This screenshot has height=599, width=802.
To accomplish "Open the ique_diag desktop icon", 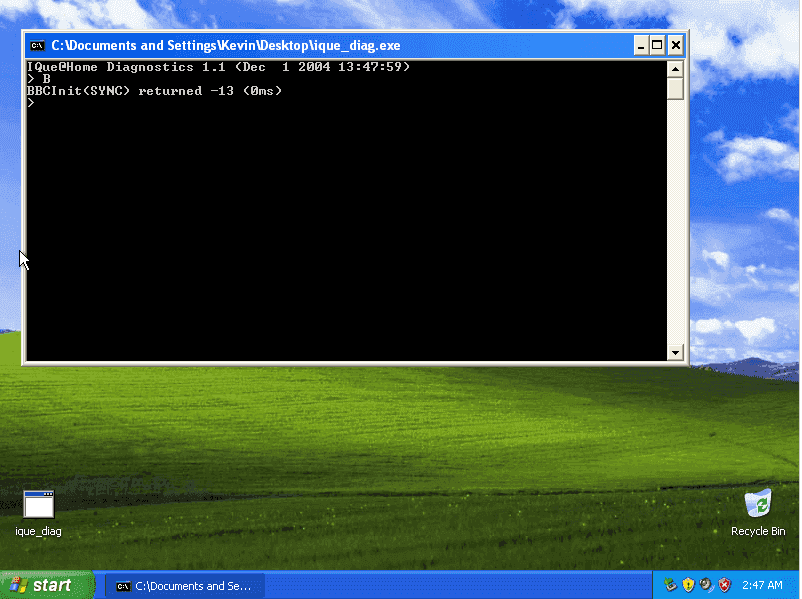I will [x=38, y=513].
